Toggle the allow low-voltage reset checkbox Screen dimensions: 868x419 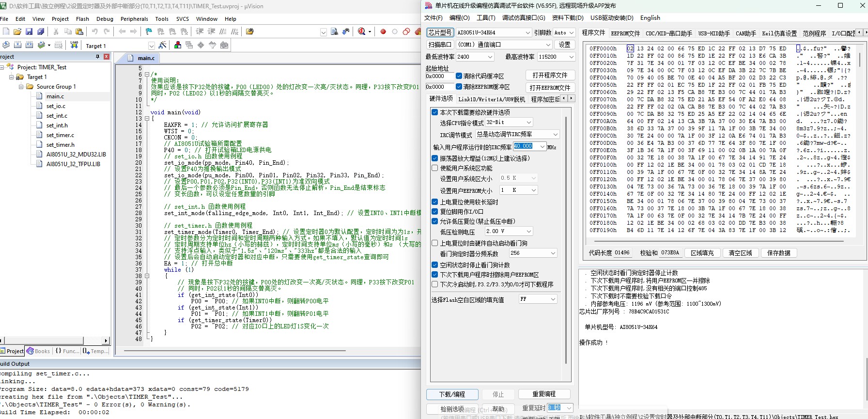(x=434, y=221)
